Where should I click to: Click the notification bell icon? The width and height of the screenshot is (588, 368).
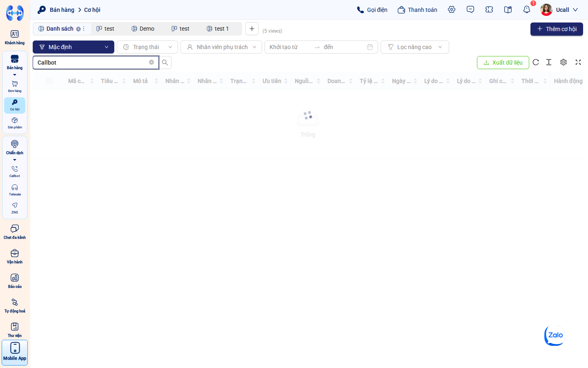click(x=527, y=9)
